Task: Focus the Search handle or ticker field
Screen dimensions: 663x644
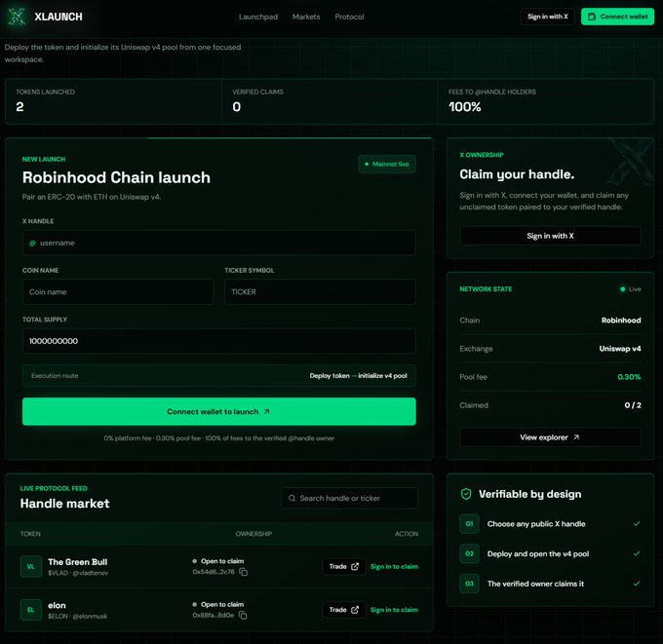Action: (x=350, y=498)
